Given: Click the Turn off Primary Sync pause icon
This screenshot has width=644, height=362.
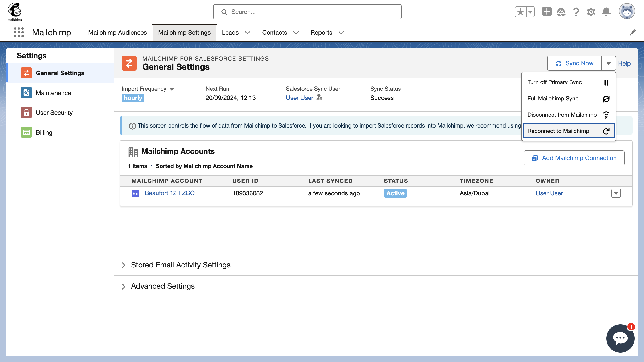Looking at the screenshot, I should point(607,82).
